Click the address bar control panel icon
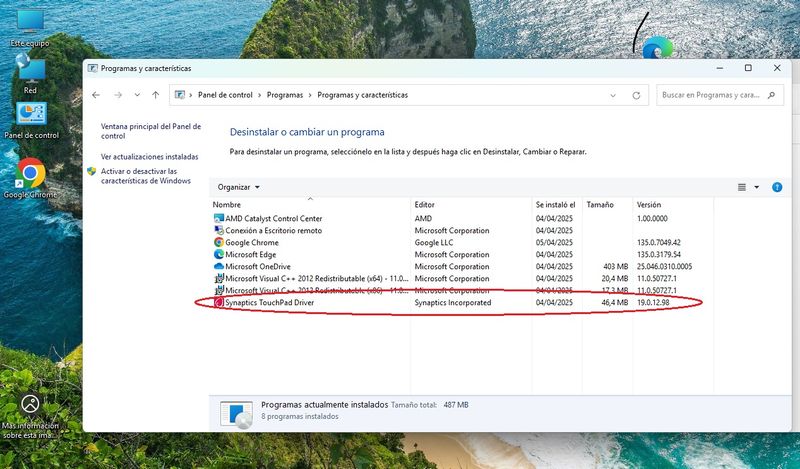Screen dimensions: 800x469 [x=180, y=95]
